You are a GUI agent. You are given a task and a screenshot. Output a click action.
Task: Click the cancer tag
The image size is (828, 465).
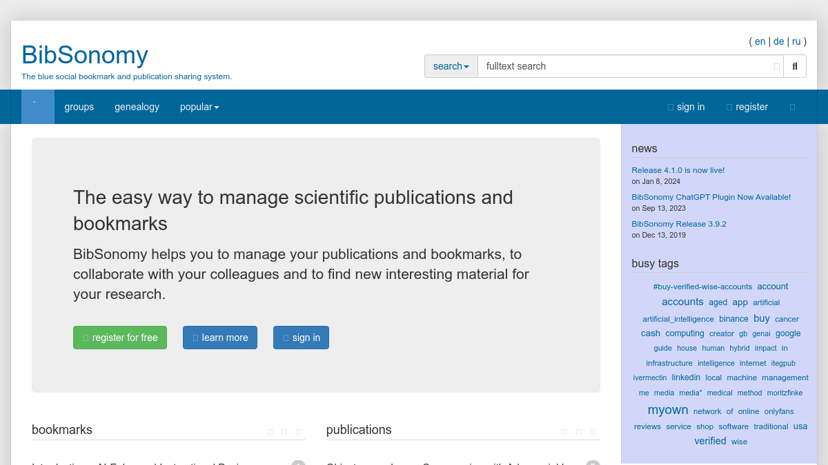pyautogui.click(x=786, y=319)
